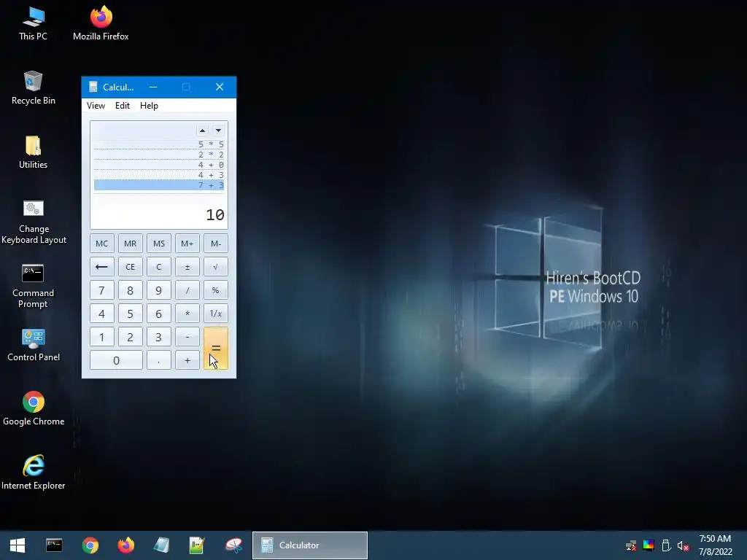Launch Google Chrome from the desktop

[x=34, y=408]
